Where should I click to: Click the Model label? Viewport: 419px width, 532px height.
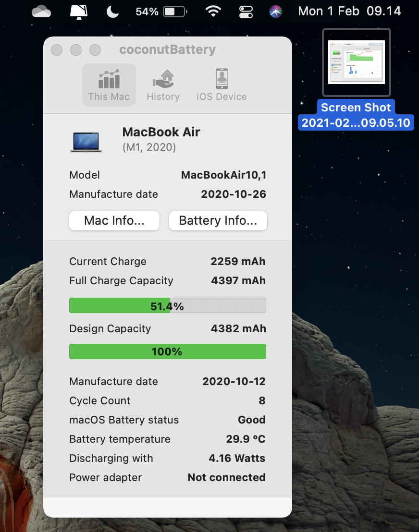pyautogui.click(x=85, y=175)
